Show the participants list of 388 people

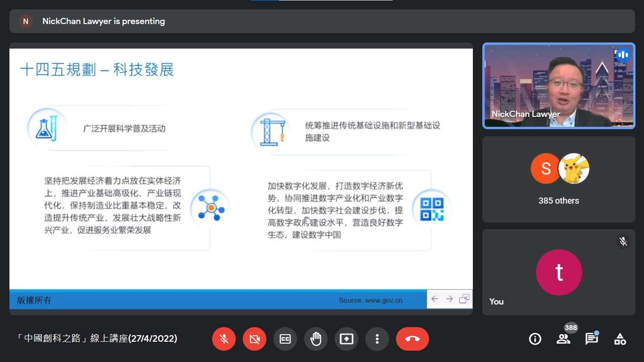tap(563, 339)
